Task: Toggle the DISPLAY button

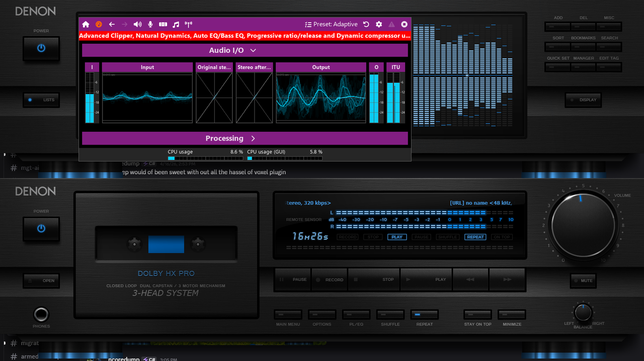Action: click(x=583, y=100)
